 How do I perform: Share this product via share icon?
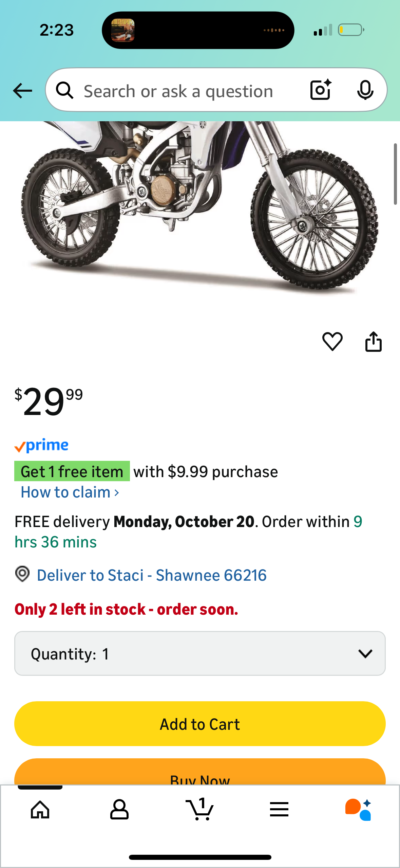(373, 342)
